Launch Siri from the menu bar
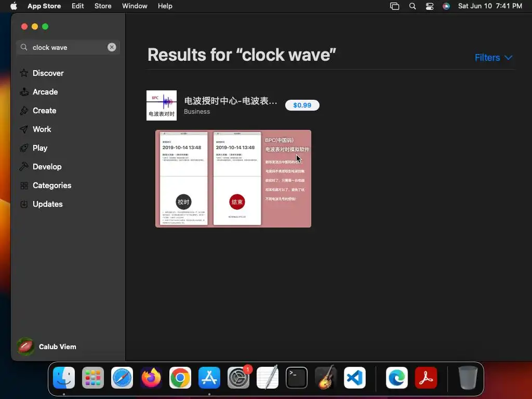The image size is (532, 399). point(446,6)
